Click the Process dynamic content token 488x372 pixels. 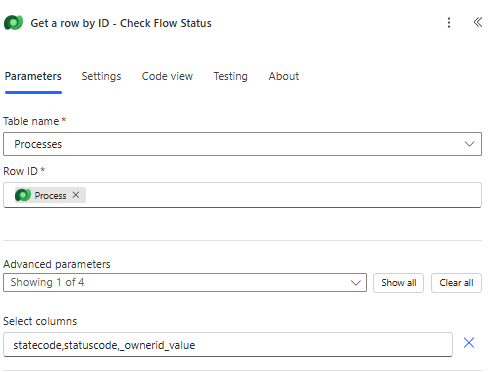pyautogui.click(x=50, y=195)
